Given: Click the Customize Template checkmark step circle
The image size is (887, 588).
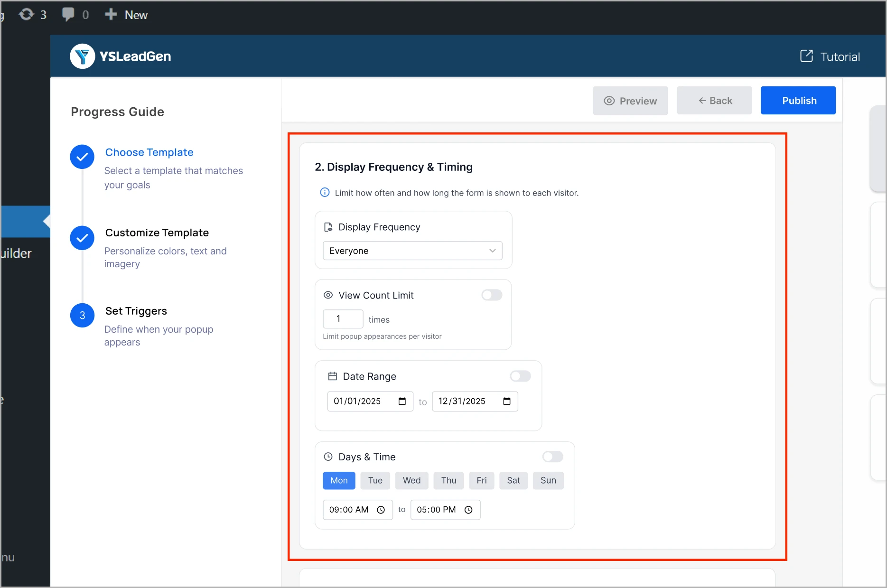Looking at the screenshot, I should (82, 238).
